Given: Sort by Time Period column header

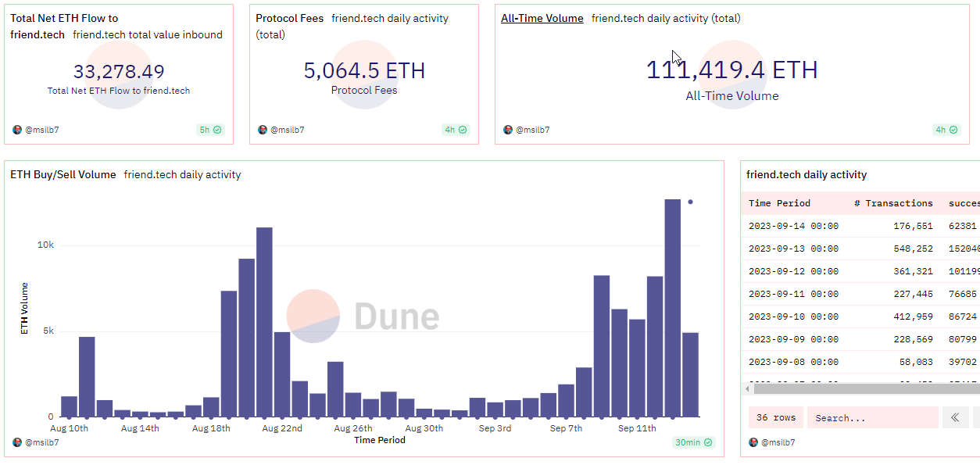Looking at the screenshot, I should coord(779,203).
